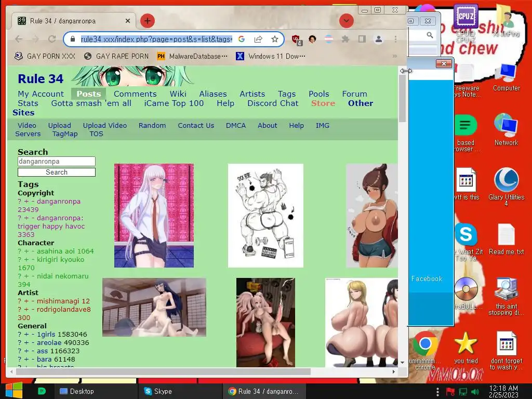
Task: Open a new tab with the plus button
Action: pyautogui.click(x=147, y=21)
